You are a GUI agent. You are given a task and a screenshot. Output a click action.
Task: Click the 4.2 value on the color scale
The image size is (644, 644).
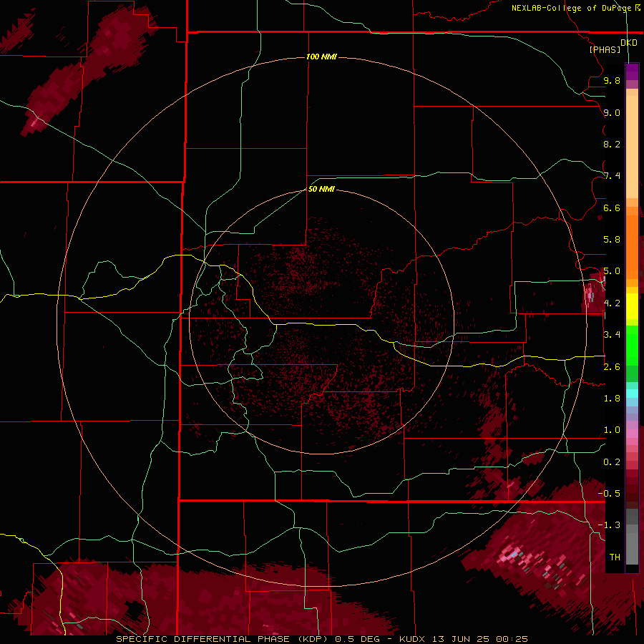[x=612, y=303]
